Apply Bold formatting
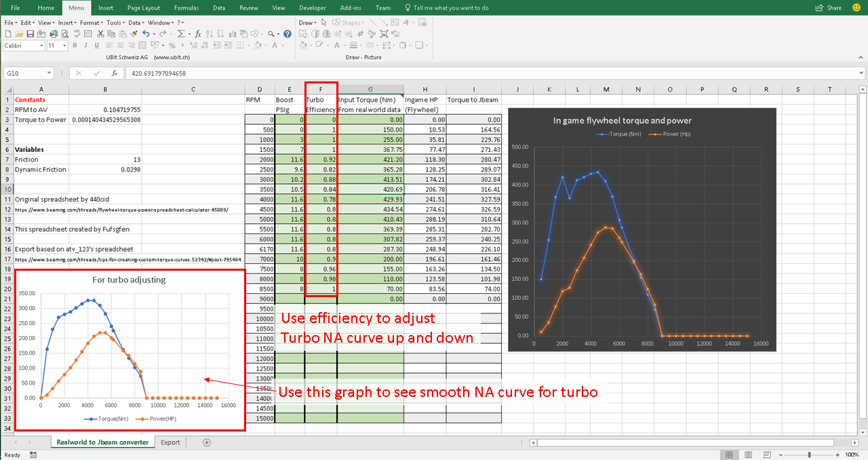The image size is (868, 460). 75,45
